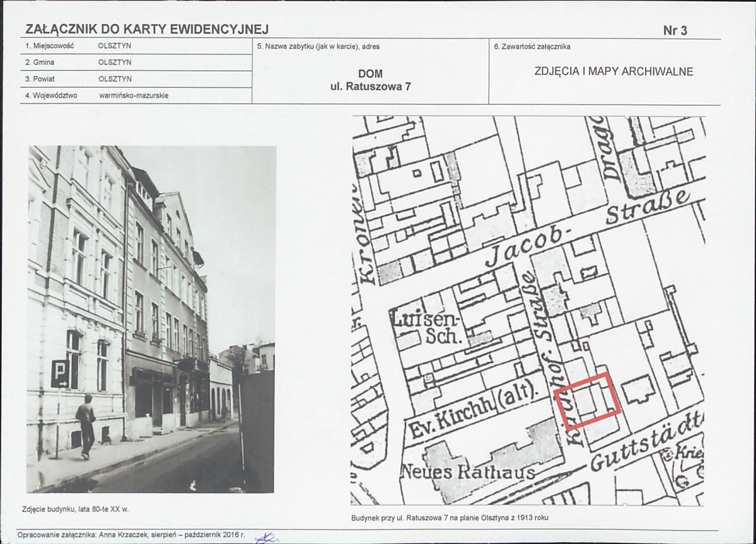Click the blue signature at the bottom
This screenshot has height=544, width=756.
pos(267,537)
